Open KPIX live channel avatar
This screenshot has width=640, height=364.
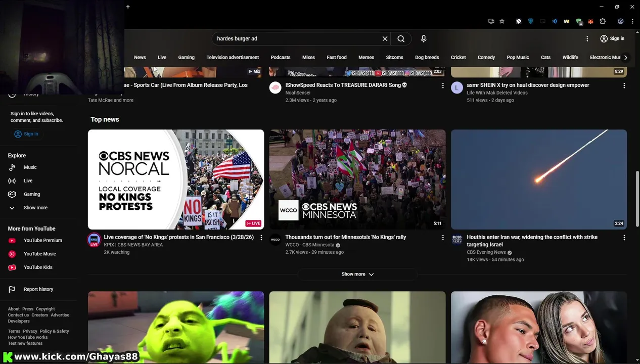tap(94, 240)
